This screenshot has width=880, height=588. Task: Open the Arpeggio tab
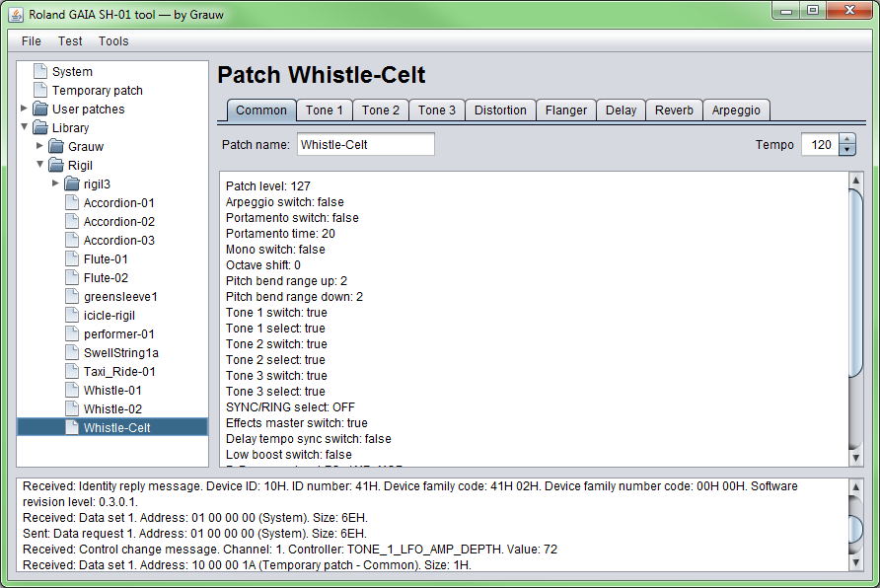click(x=736, y=110)
